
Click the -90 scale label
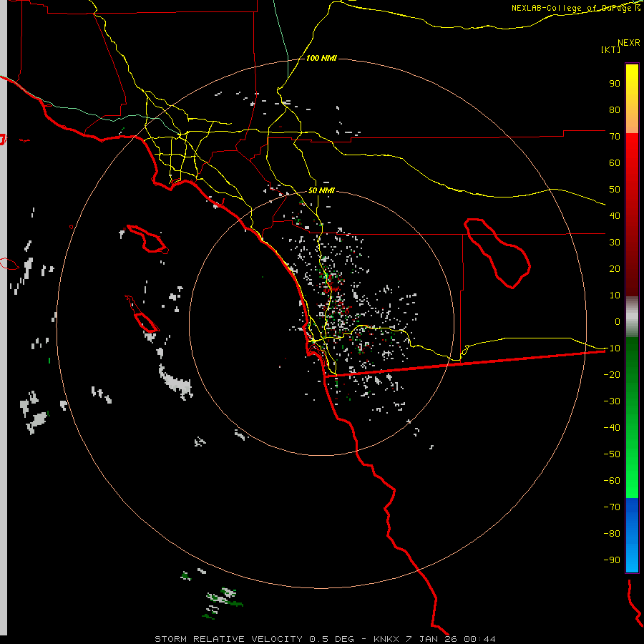[x=612, y=560]
